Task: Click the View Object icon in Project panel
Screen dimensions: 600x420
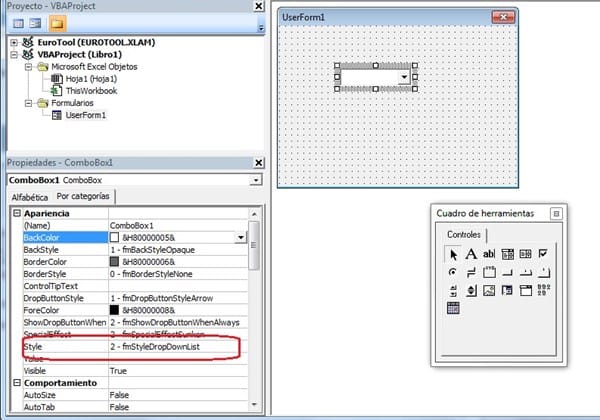Action: (x=35, y=24)
